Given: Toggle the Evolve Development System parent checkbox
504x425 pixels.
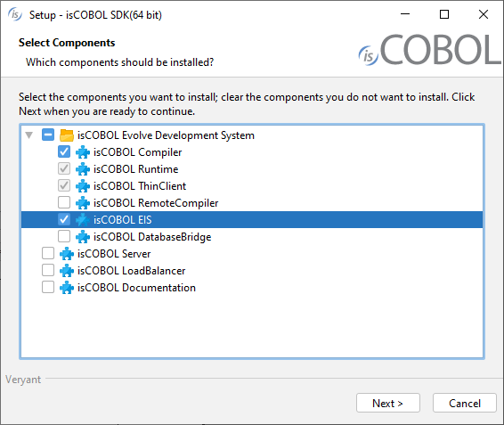Looking at the screenshot, I should point(48,135).
